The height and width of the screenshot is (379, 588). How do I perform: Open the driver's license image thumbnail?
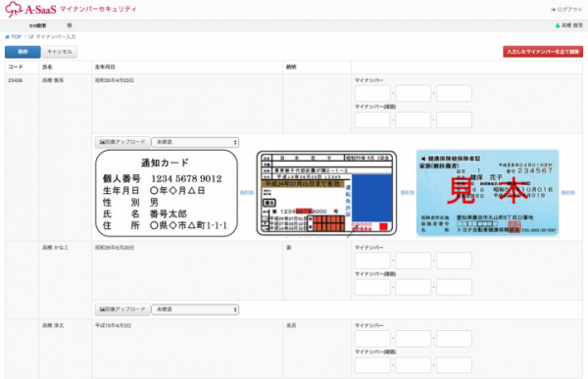(326, 193)
